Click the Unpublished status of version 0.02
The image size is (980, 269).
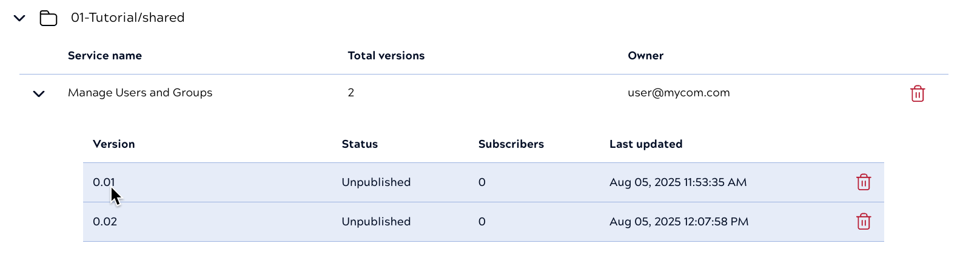(376, 222)
